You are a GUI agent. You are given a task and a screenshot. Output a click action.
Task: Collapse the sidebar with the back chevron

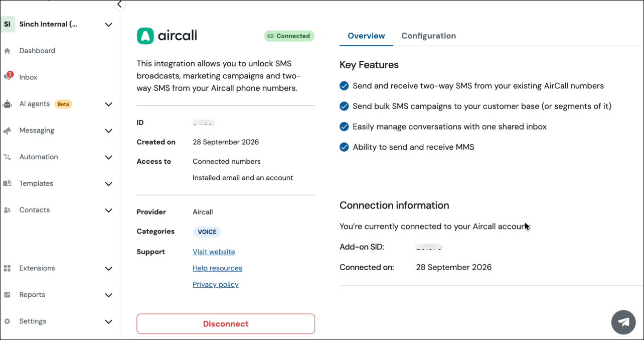point(119,5)
